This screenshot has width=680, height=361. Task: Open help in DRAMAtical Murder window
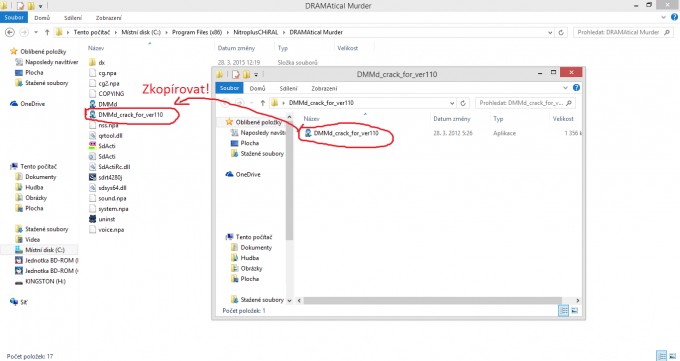click(x=674, y=17)
